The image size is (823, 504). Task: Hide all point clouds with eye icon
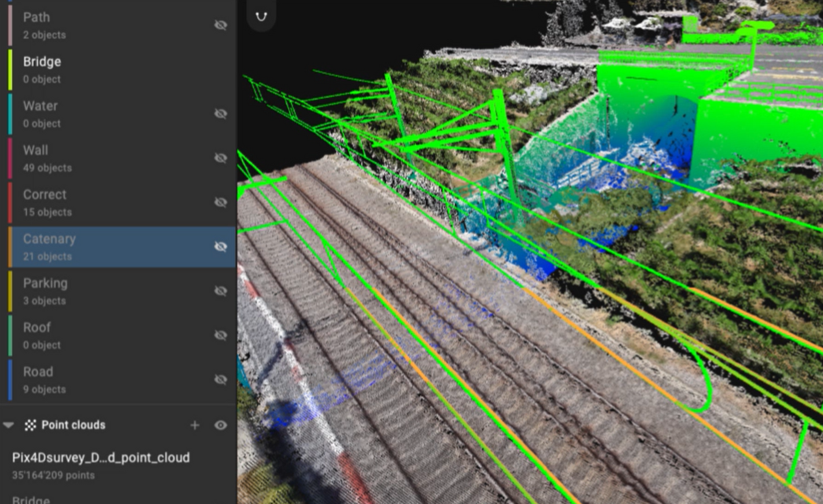click(x=220, y=425)
